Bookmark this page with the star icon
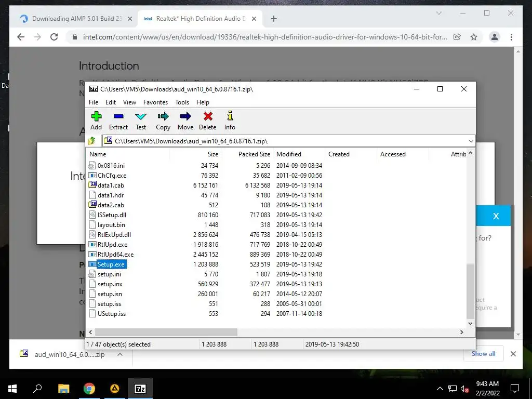This screenshot has width=532, height=399. 474,37
